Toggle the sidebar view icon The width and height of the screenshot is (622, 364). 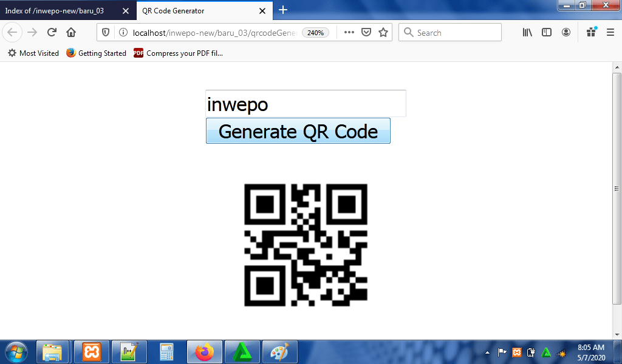tap(547, 33)
